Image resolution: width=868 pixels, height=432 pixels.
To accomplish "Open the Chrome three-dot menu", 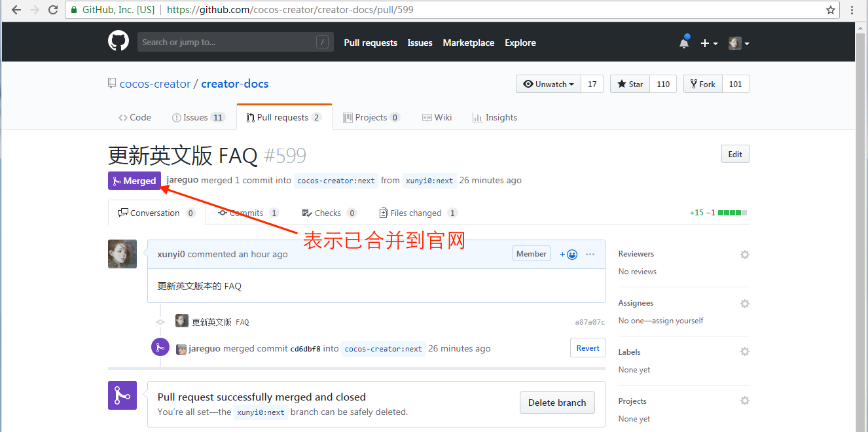I will pos(852,10).
